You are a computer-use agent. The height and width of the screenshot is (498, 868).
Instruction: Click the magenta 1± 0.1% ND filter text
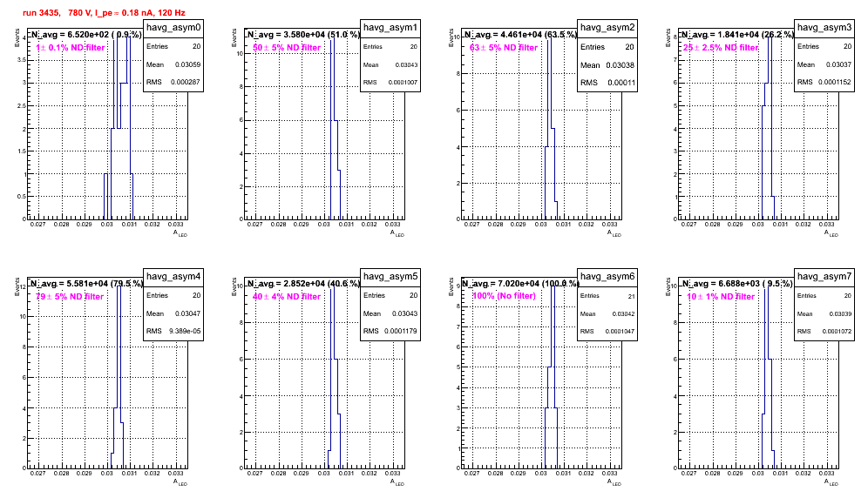(x=71, y=48)
